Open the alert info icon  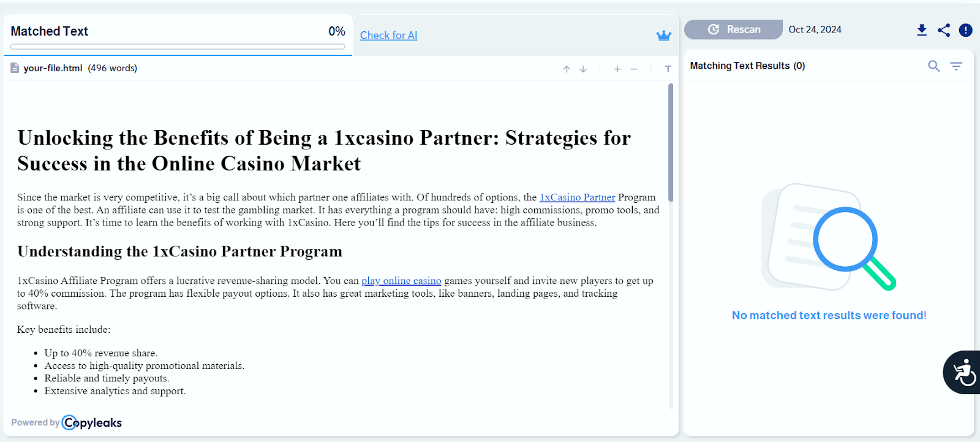pos(966,30)
